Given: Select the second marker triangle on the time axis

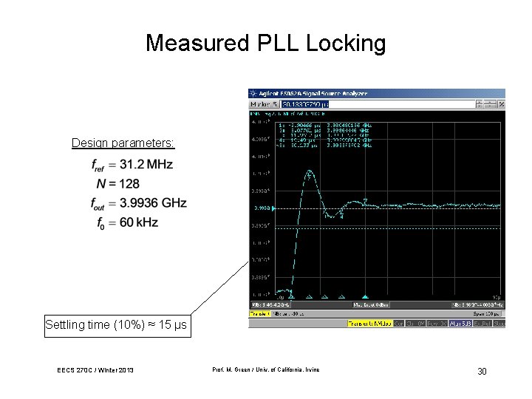Looking at the screenshot, I should (309, 297).
